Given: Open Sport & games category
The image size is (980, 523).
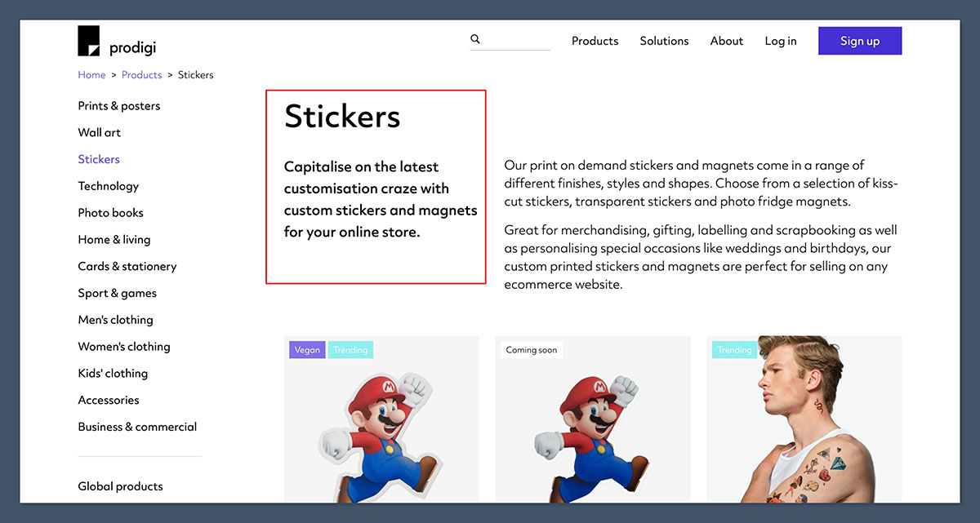Looking at the screenshot, I should click(117, 293).
